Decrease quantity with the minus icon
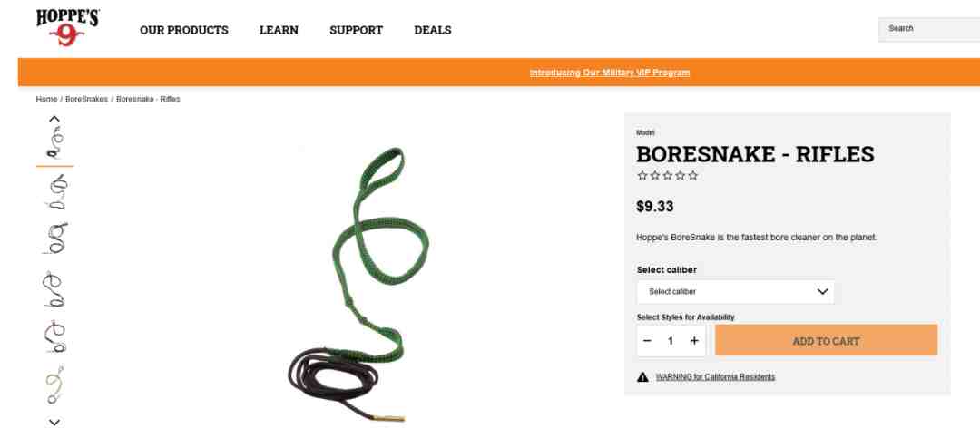980x448 pixels. click(647, 340)
